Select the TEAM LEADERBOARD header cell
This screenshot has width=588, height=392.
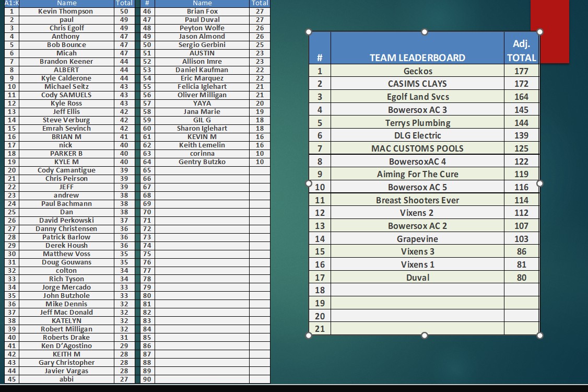[417, 58]
